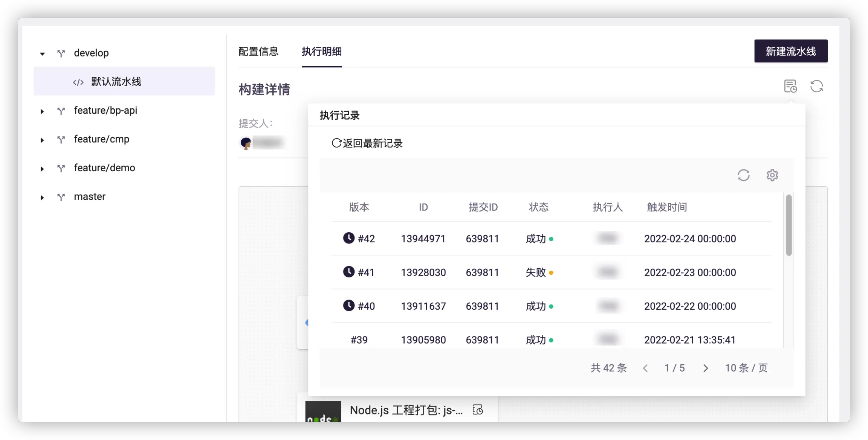The width and height of the screenshot is (868, 440).
Task: Click the code icon of 默认流水线
Action: click(x=78, y=82)
